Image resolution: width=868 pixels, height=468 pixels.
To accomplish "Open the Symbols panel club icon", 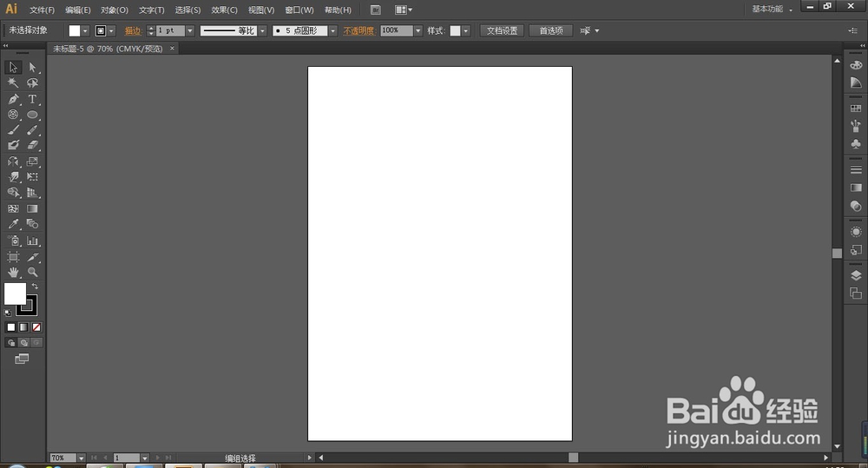I will pyautogui.click(x=856, y=144).
